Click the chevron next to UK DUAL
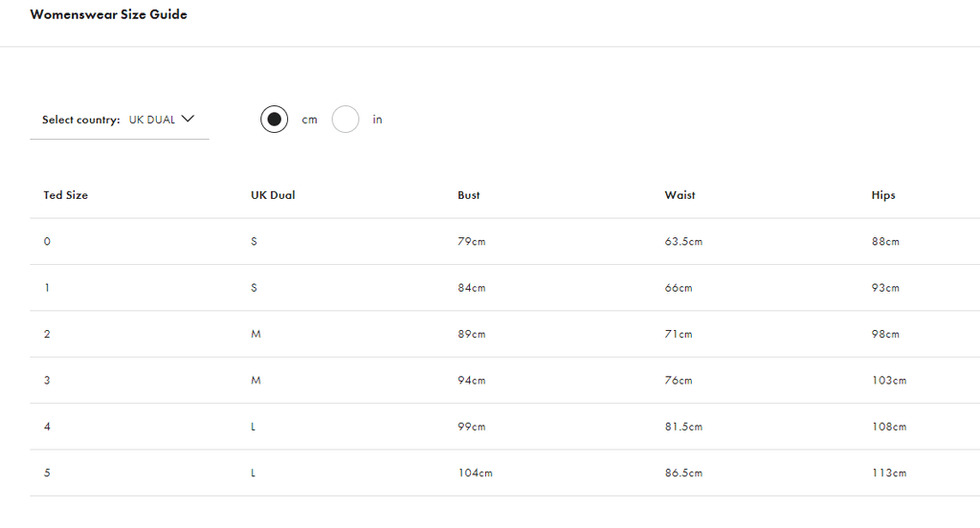This screenshot has height=528, width=980. coord(188,119)
